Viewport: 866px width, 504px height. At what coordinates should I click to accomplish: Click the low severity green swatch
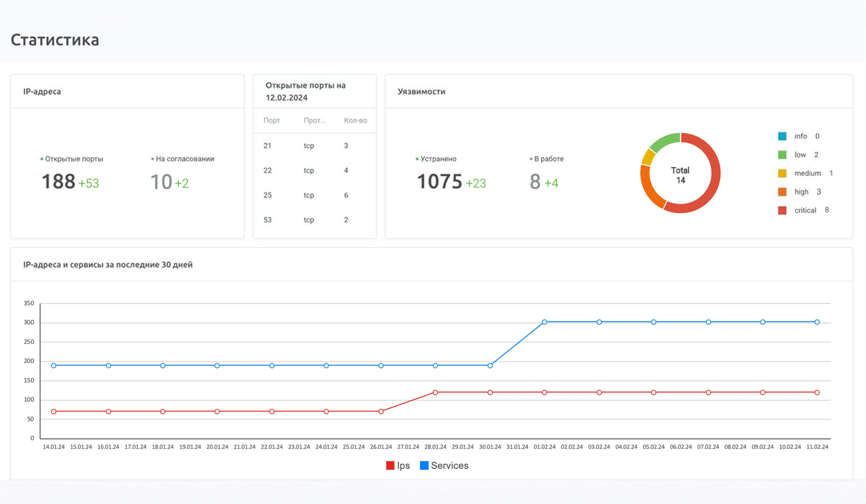click(782, 155)
